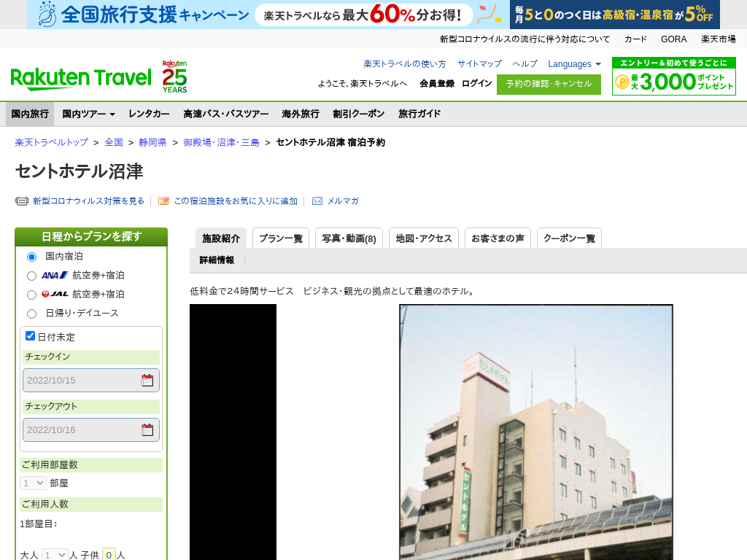Click the add-to-favorites folder icon
Viewport: 747px width, 560px height.
(164, 201)
